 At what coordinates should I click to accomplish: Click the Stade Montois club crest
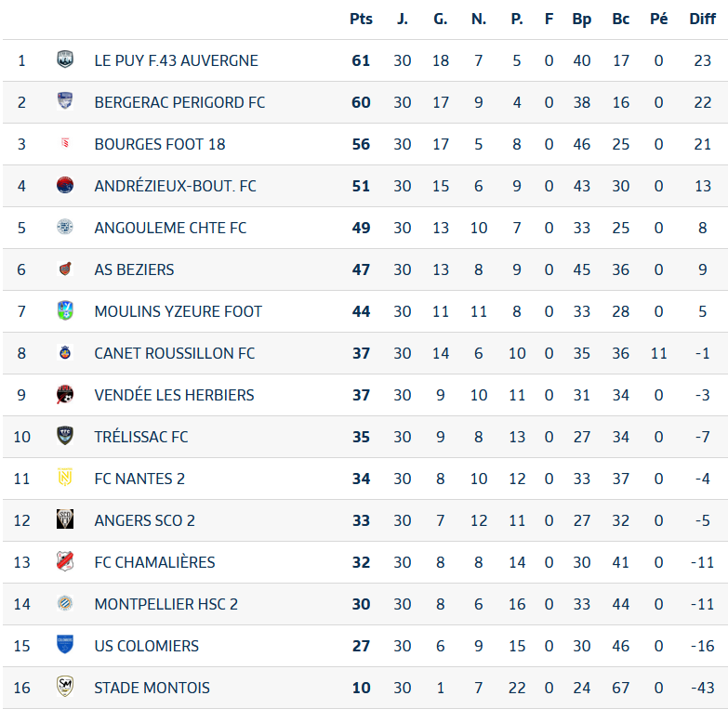(65, 687)
